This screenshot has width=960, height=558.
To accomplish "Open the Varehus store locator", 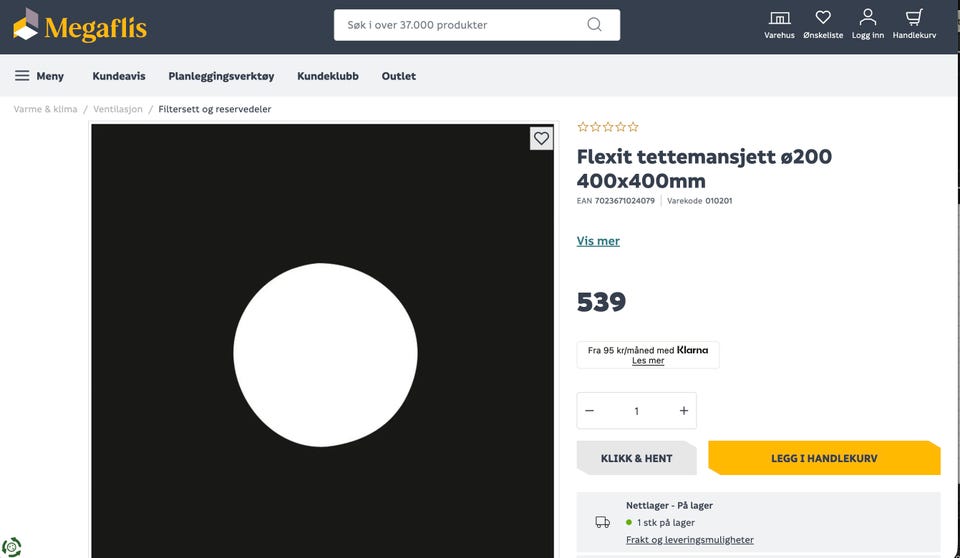I will coord(779,25).
